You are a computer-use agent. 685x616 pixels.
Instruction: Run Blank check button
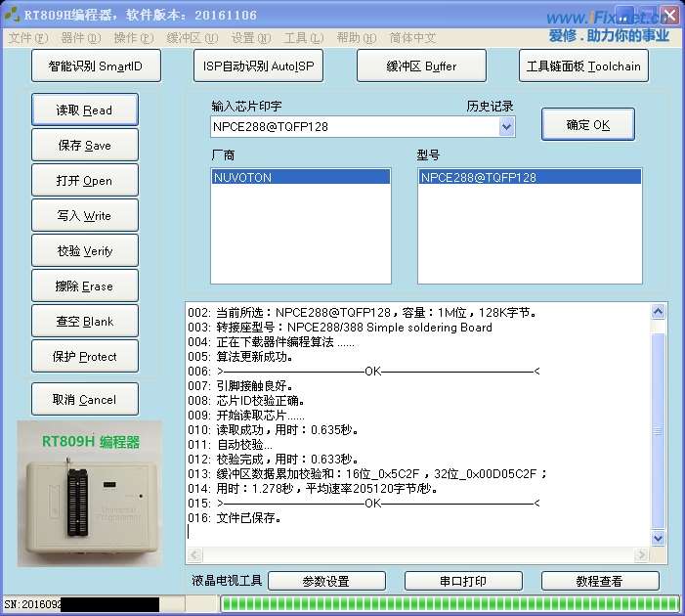click(x=84, y=321)
